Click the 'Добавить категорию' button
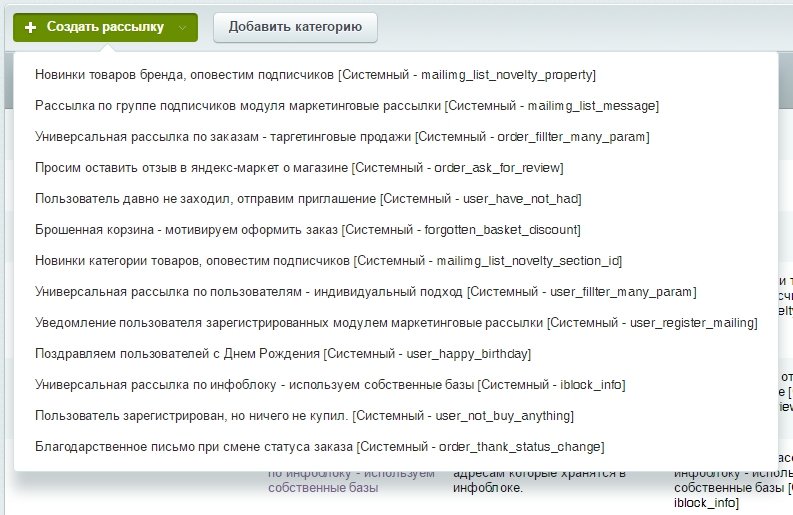The width and height of the screenshot is (793, 515). pos(295,27)
